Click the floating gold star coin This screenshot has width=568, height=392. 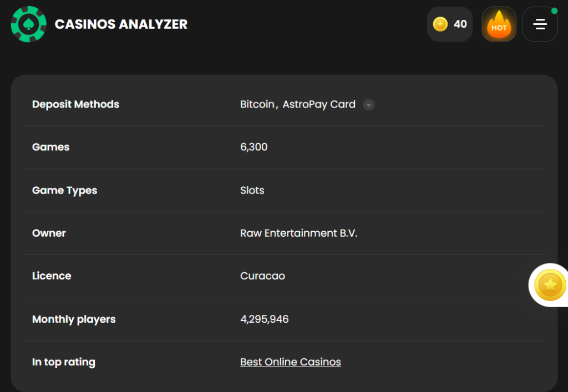click(x=550, y=285)
